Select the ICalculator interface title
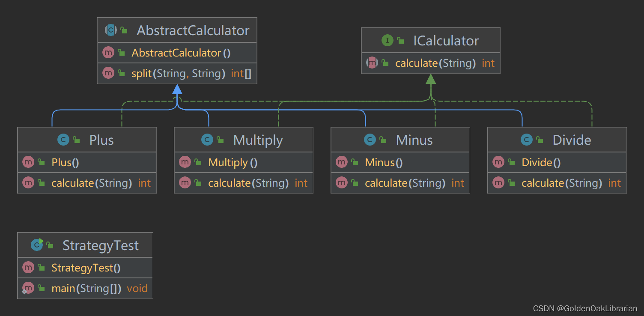This screenshot has height=316, width=644. point(446,41)
